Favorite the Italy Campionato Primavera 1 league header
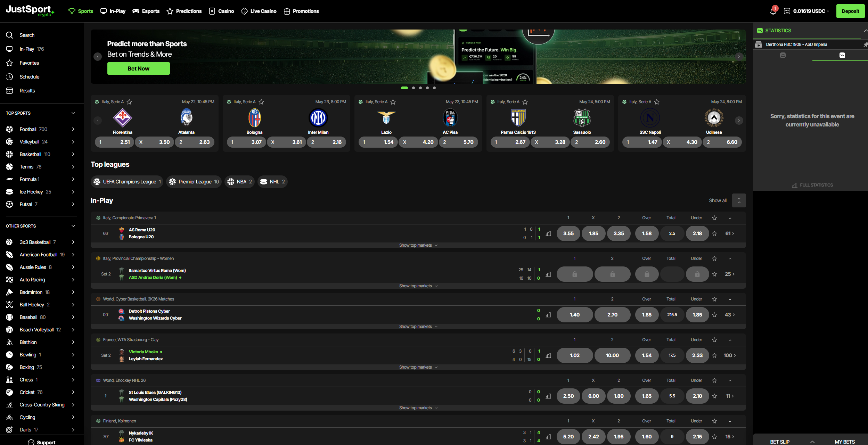Viewport: 868px width, 445px height. pyautogui.click(x=714, y=218)
